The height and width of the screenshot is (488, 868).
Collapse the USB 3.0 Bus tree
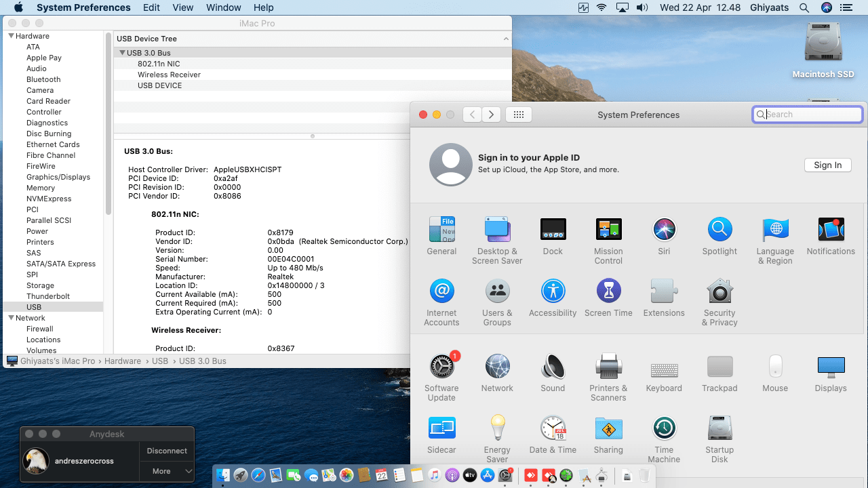click(x=122, y=53)
